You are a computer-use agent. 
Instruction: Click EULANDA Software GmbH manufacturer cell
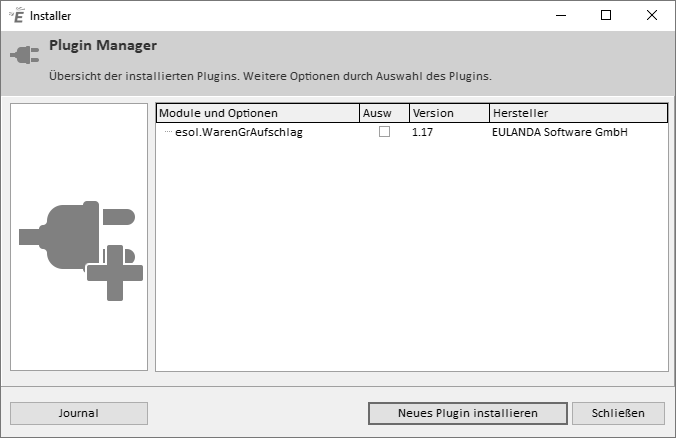pyautogui.click(x=560, y=132)
